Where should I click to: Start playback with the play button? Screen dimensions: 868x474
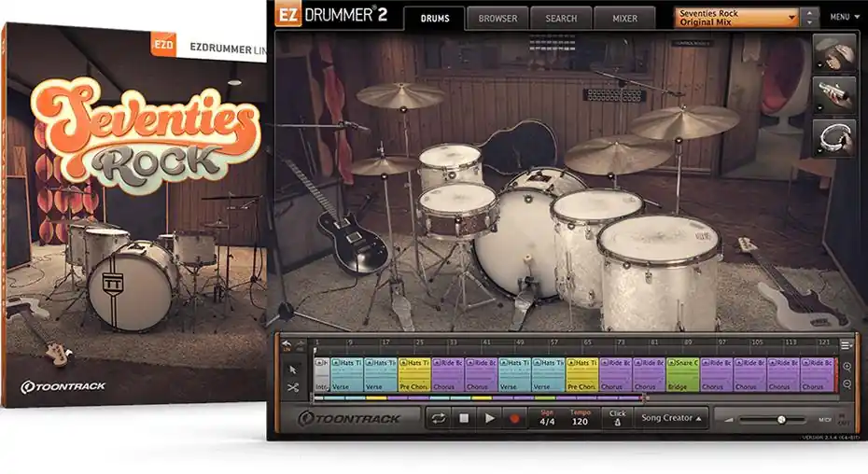(x=489, y=418)
